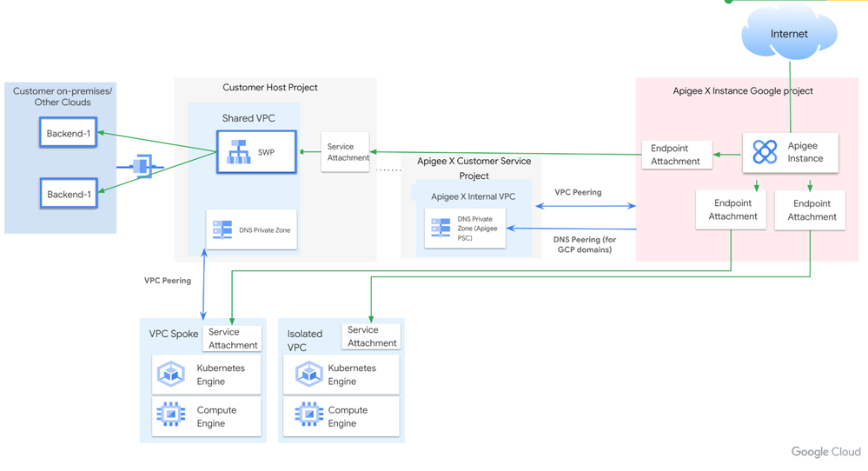The image size is (868, 471).
Task: Select the Compute Engine icon in Isolated VPC
Action: (309, 414)
